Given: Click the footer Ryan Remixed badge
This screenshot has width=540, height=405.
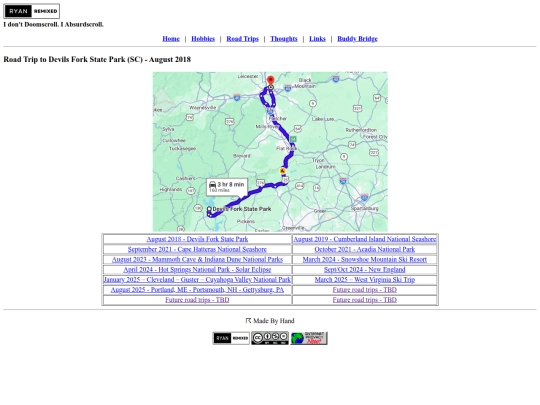Looking at the screenshot, I should click(x=231, y=338).
